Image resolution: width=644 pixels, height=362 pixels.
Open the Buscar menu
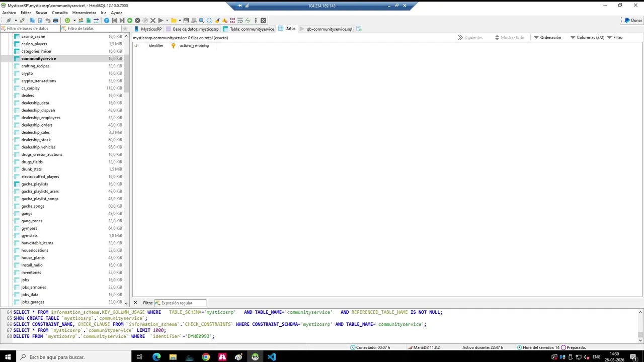(41, 13)
